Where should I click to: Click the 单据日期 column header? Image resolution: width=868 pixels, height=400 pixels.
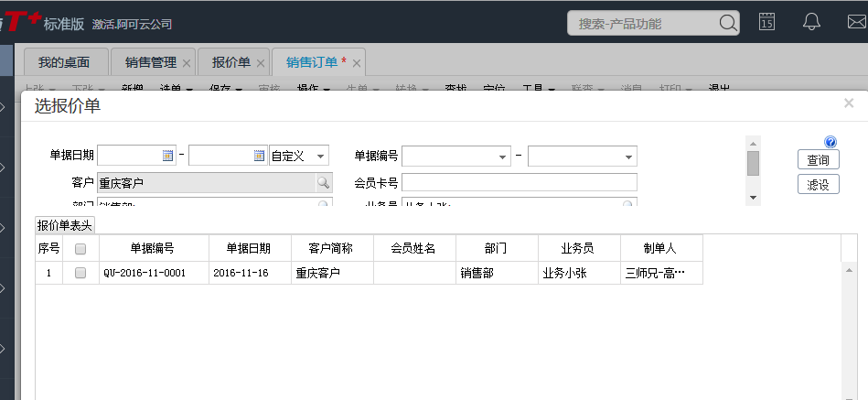pos(251,248)
